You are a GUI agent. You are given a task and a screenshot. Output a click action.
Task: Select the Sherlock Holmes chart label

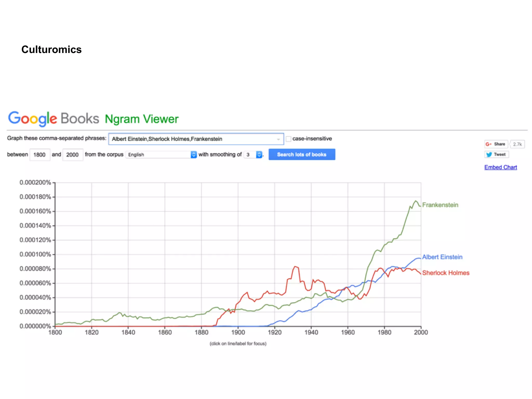coord(446,273)
